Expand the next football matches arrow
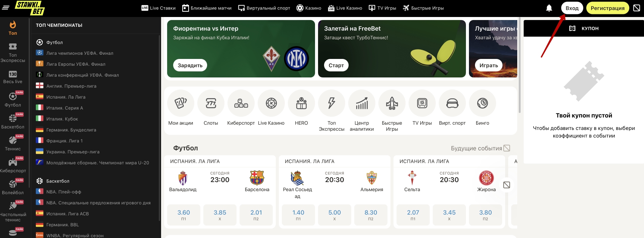 [507, 185]
